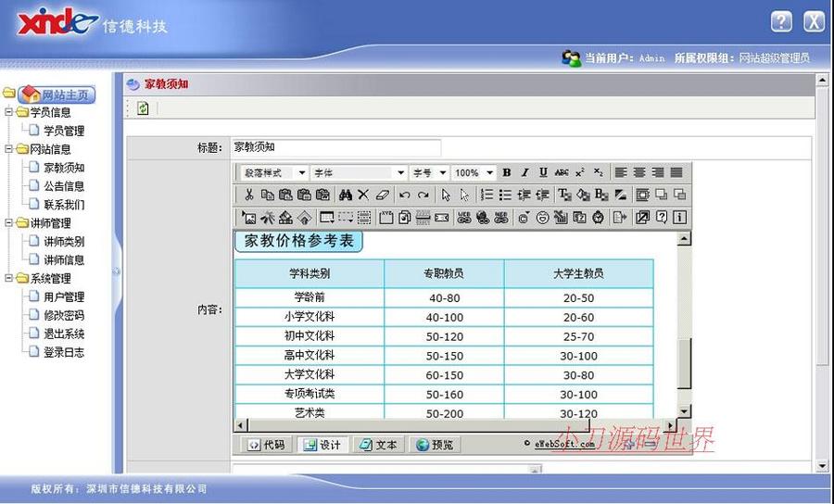
Task: Switch to the 文本 text view tab
Action: click(378, 445)
